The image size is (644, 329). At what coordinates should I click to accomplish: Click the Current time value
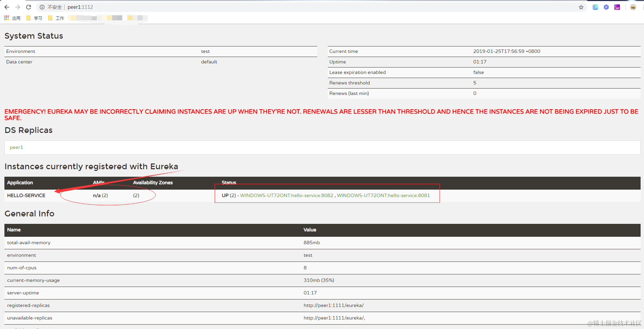[506, 51]
